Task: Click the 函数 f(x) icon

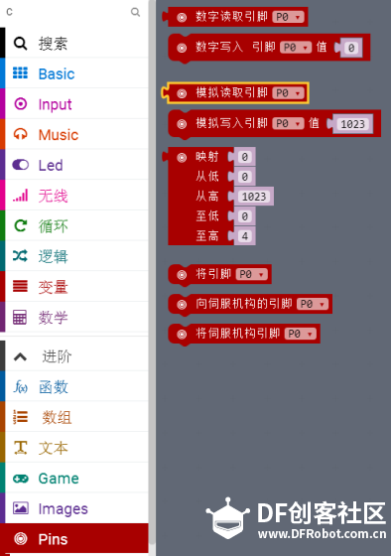Action: tap(20, 387)
